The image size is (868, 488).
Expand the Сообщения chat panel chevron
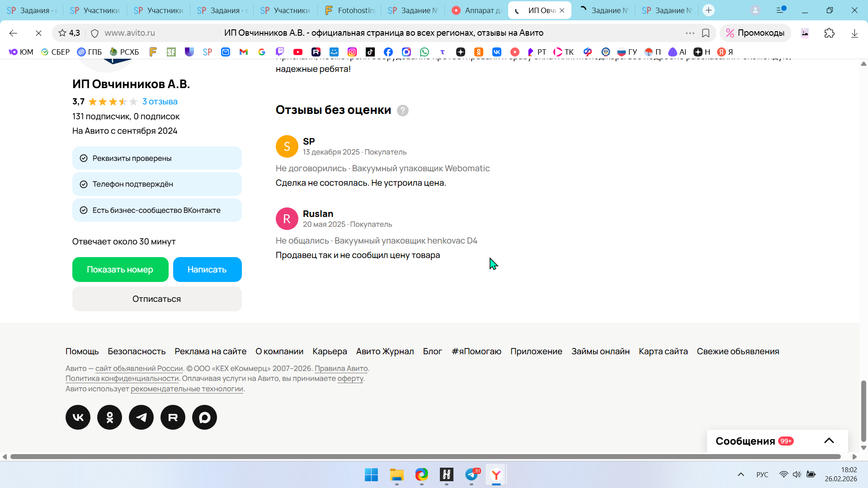point(829,441)
